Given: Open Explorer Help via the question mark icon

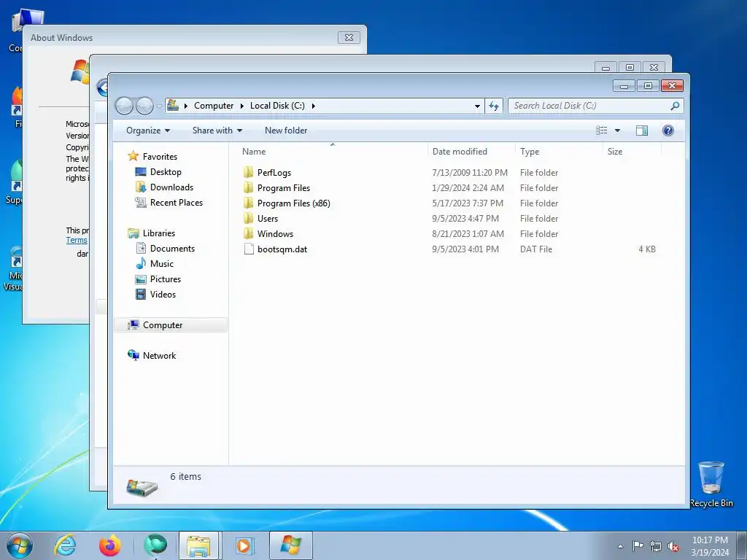Looking at the screenshot, I should 668,131.
